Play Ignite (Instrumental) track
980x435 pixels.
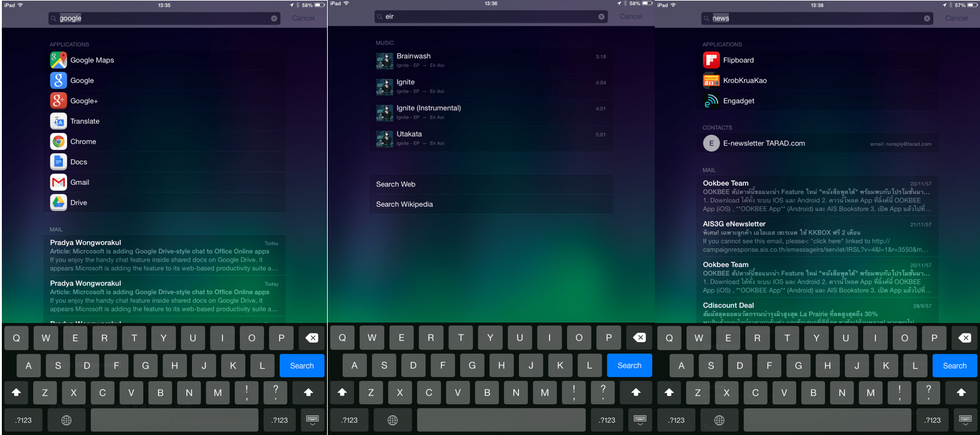click(491, 112)
